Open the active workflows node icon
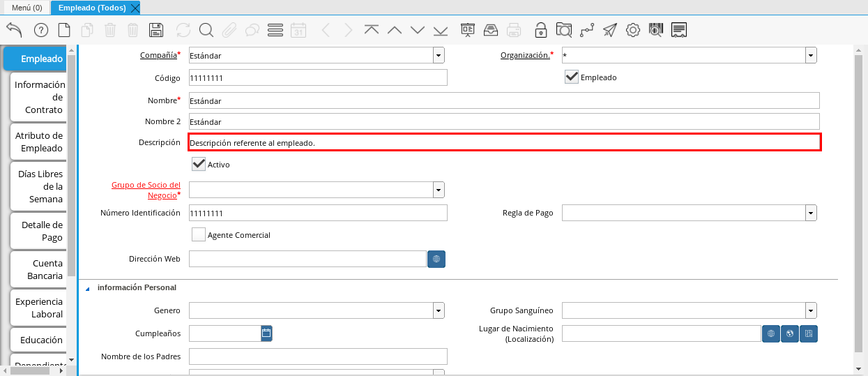 pos(587,30)
